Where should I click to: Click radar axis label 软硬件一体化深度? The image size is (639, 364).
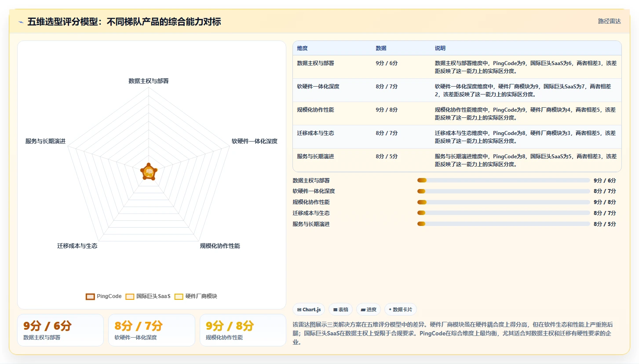pyautogui.click(x=255, y=141)
